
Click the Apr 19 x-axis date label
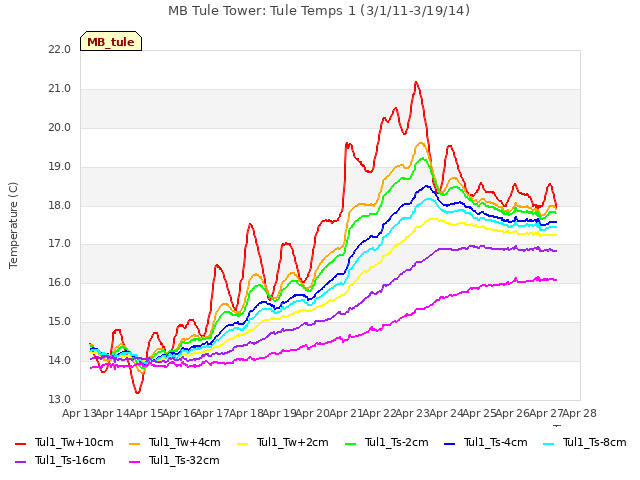(x=280, y=413)
